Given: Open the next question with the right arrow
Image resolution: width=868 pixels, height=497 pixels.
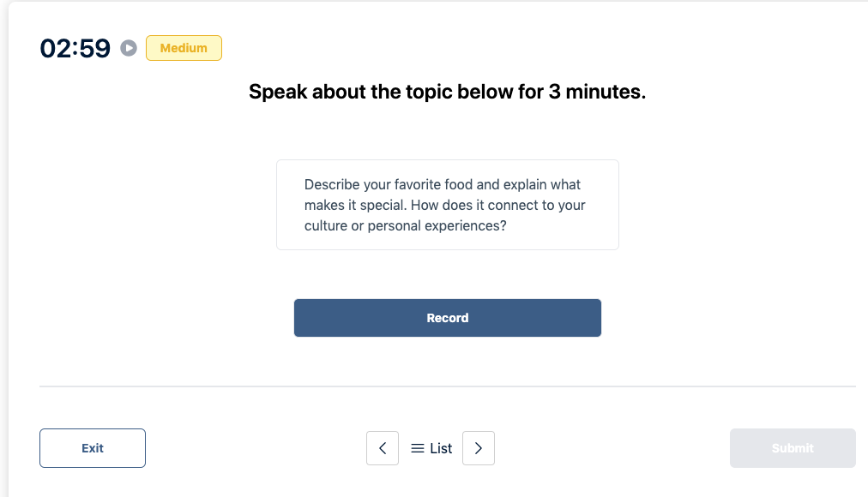Looking at the screenshot, I should [478, 447].
